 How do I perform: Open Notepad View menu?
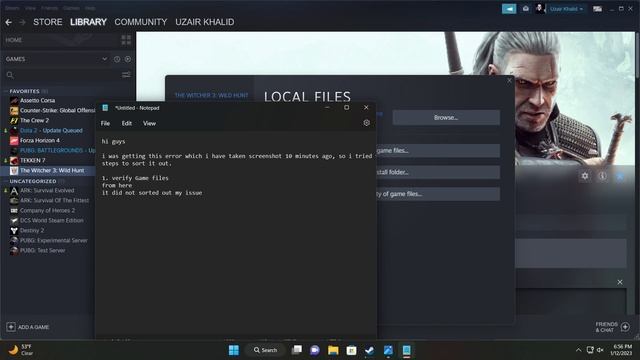149,123
